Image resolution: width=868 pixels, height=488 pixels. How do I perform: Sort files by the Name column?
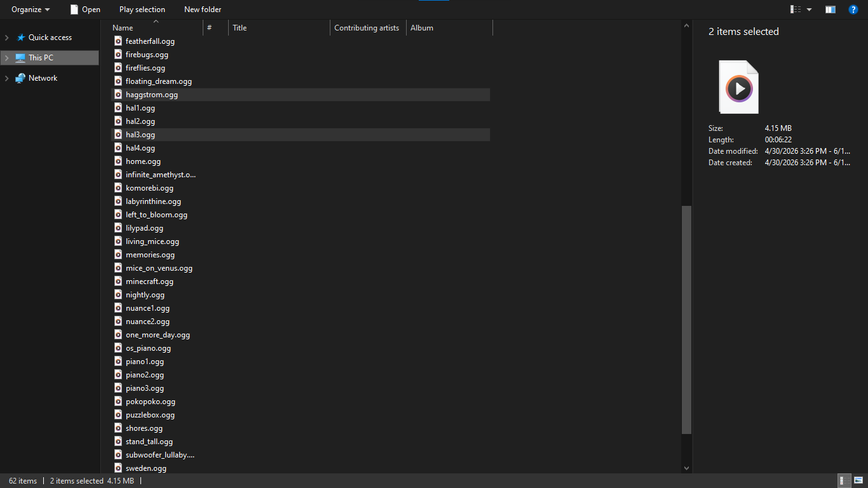pyautogui.click(x=156, y=28)
